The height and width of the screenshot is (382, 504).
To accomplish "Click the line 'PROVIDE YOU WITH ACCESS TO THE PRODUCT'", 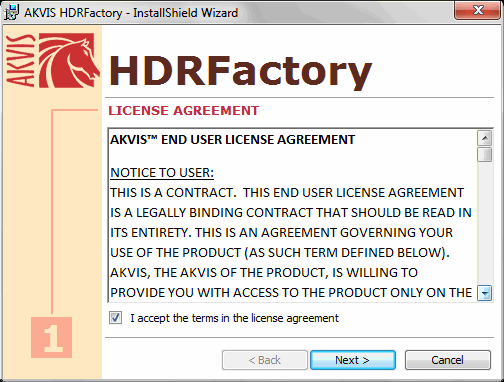I will 291,293.
